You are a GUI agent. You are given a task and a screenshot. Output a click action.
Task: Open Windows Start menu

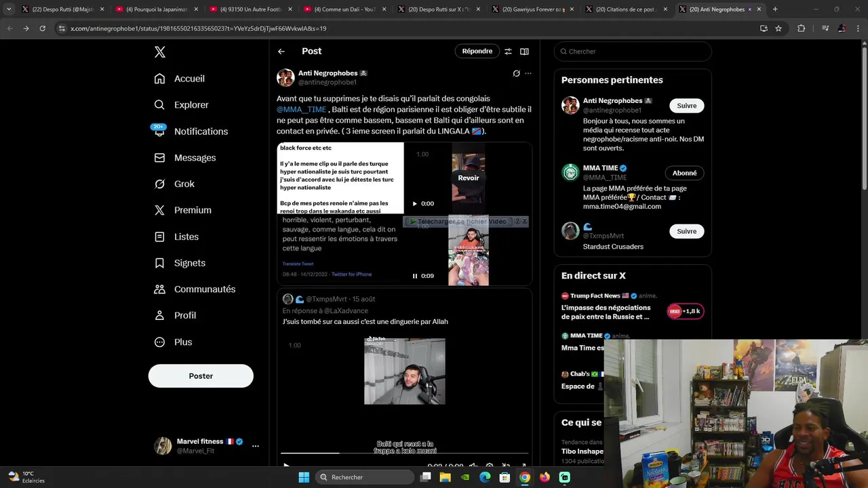(x=304, y=477)
